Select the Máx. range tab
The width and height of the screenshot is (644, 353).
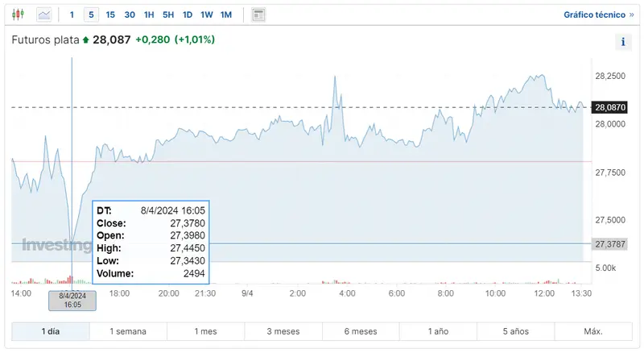(x=593, y=331)
